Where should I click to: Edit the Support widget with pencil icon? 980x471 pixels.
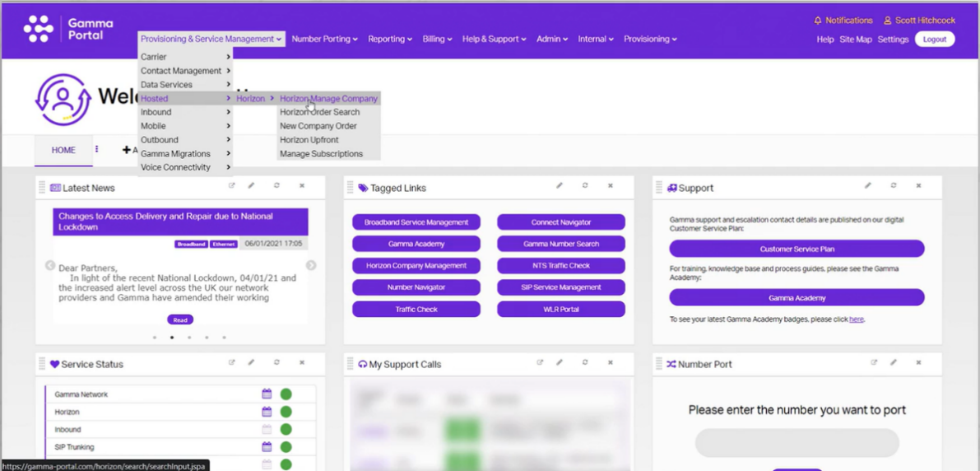pyautogui.click(x=868, y=186)
